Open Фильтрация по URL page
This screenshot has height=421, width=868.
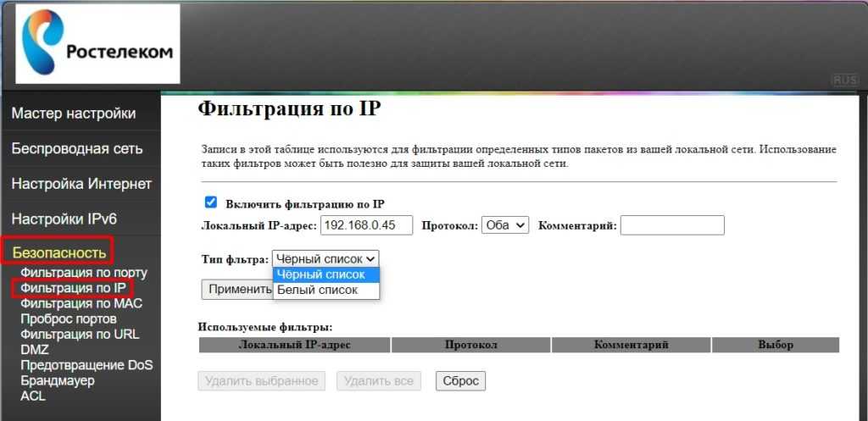pos(80,335)
